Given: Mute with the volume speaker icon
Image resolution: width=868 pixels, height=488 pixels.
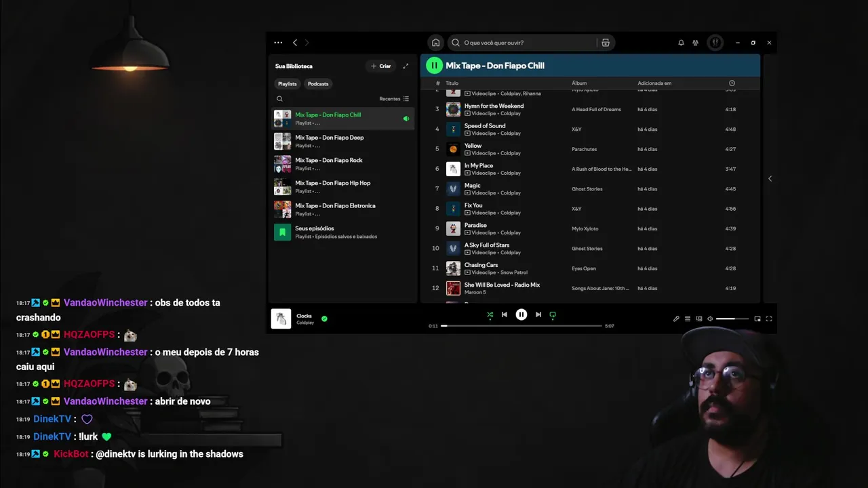Looking at the screenshot, I should coord(710,319).
